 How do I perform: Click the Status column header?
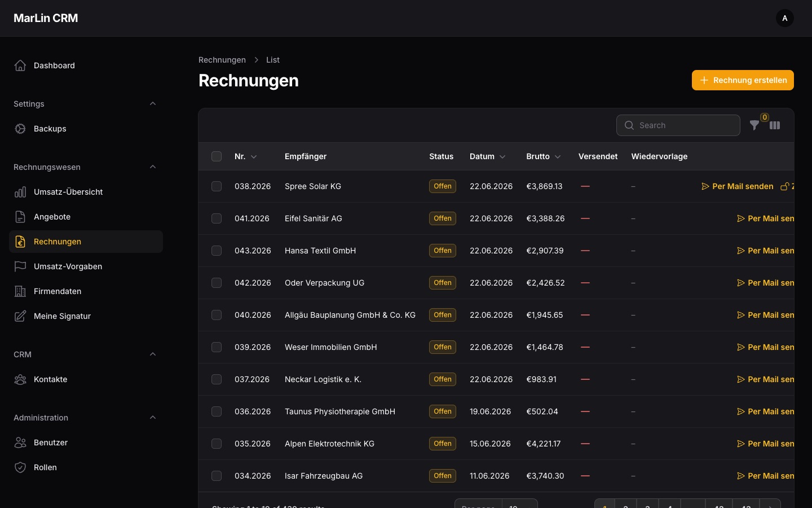pyautogui.click(x=442, y=156)
